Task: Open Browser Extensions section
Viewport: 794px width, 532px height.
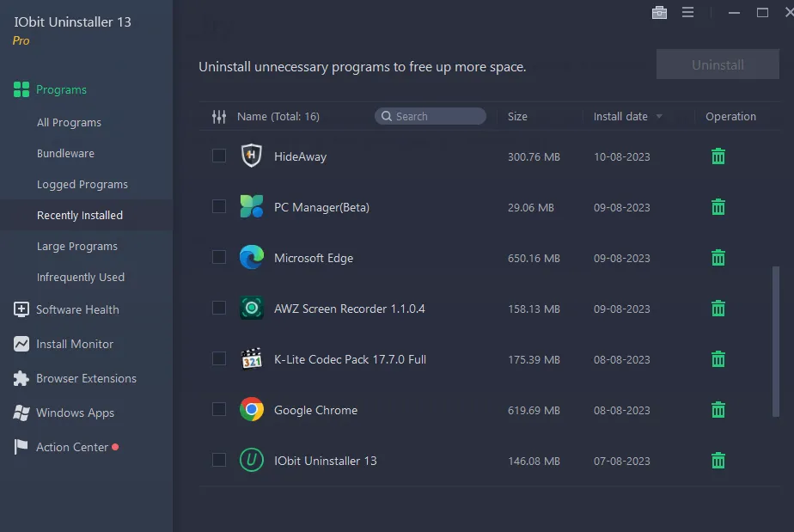Action: [86, 378]
